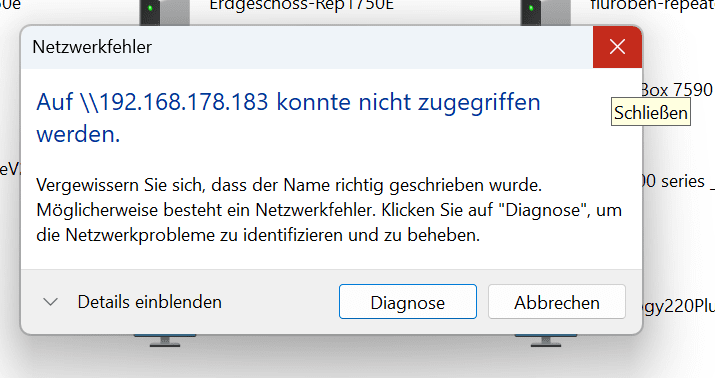
Task: Click the network device icon beside fluroben-repeater
Action: (x=545, y=12)
